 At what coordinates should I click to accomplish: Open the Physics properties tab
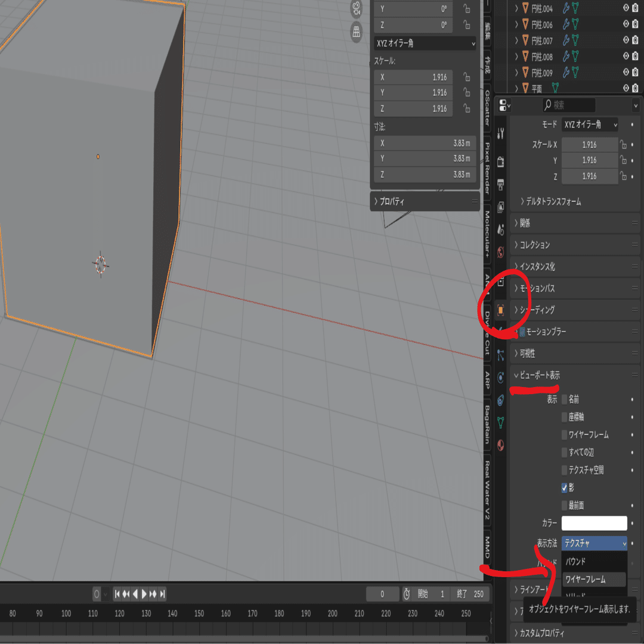[x=500, y=377]
